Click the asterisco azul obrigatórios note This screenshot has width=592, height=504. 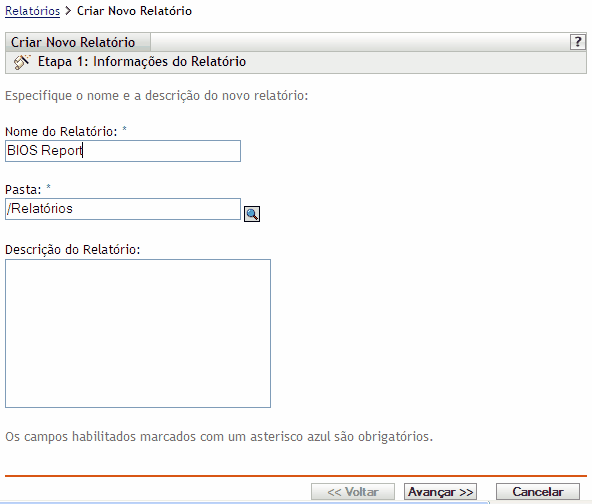click(219, 437)
